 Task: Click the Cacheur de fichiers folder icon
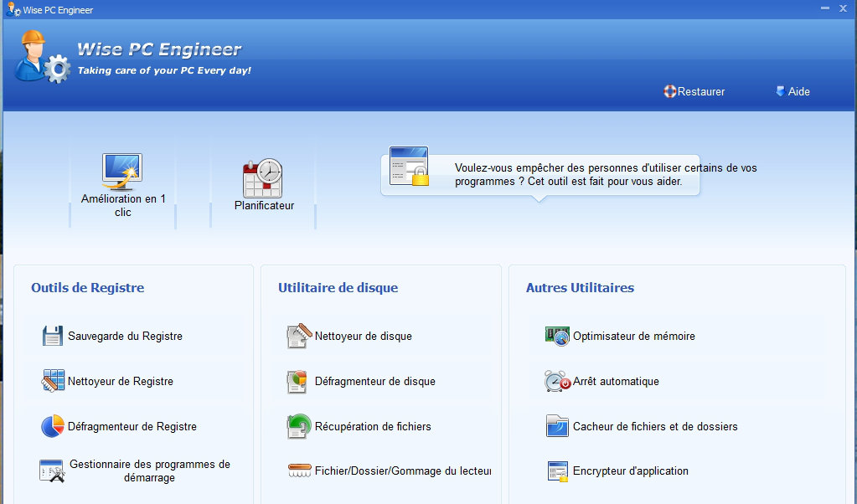pos(557,426)
